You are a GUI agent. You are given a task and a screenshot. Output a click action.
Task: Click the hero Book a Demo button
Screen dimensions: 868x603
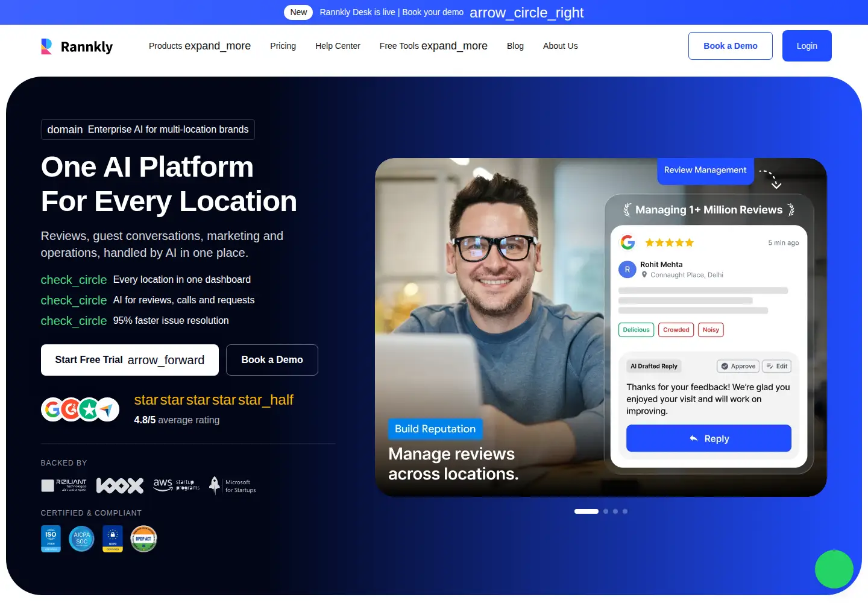click(272, 360)
